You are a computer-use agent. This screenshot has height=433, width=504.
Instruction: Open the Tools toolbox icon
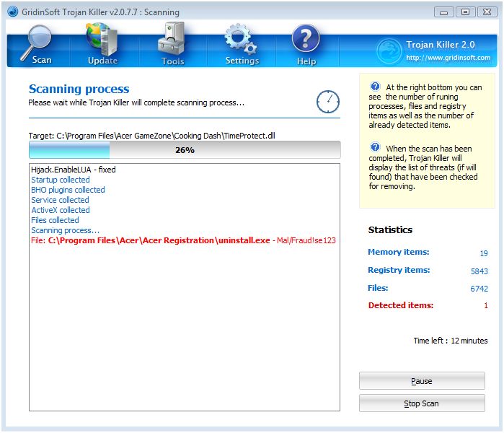(172, 39)
